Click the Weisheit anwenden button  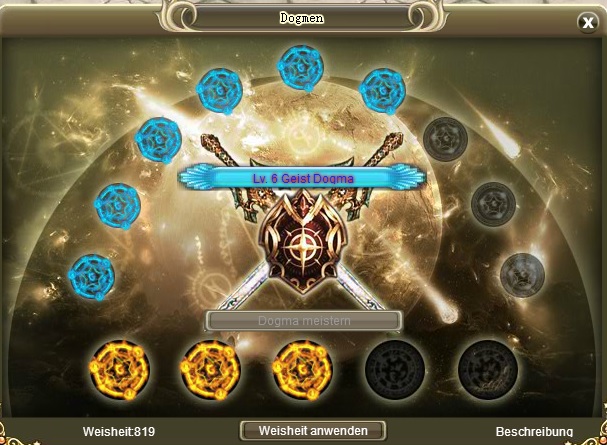(313, 431)
